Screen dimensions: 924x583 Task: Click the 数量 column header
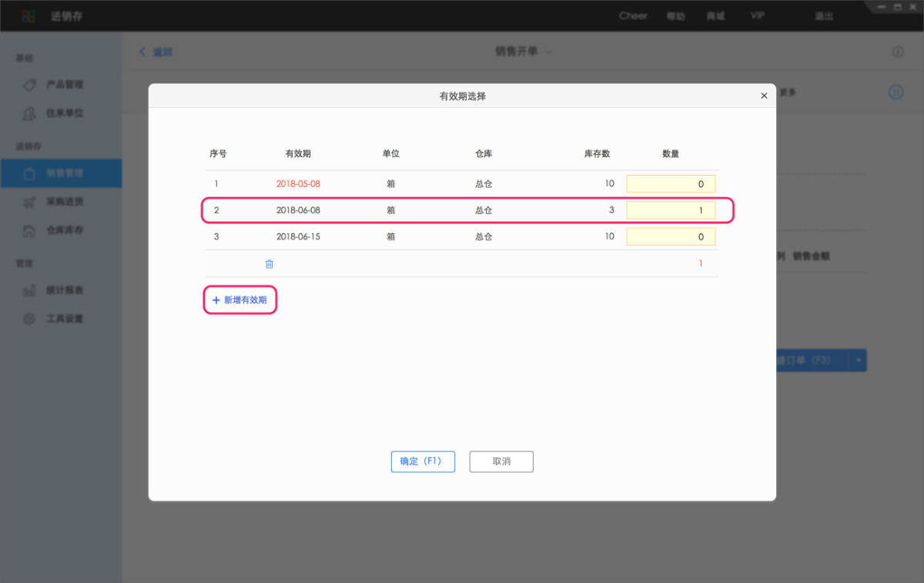click(x=671, y=153)
